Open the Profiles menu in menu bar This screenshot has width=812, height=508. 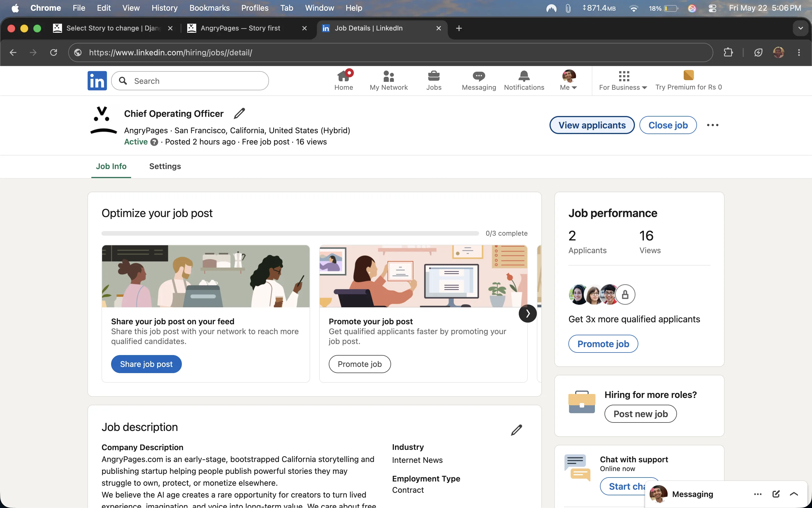tap(255, 8)
